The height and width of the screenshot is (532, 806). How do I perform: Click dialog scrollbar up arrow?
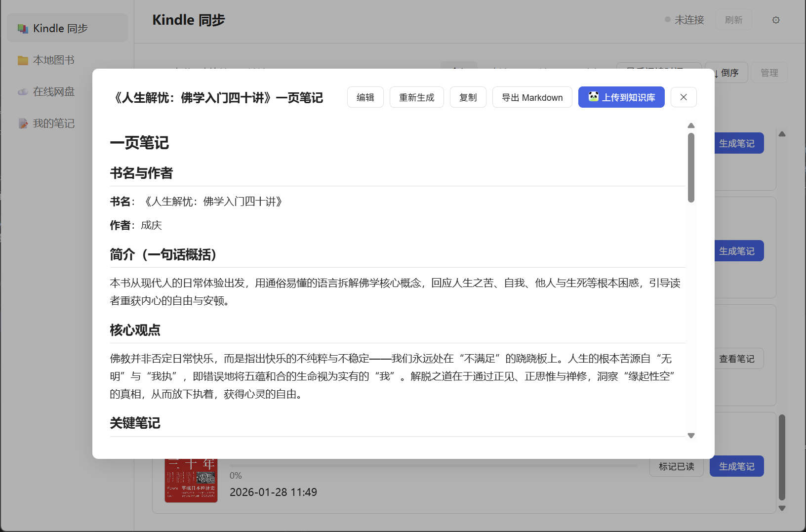point(691,125)
